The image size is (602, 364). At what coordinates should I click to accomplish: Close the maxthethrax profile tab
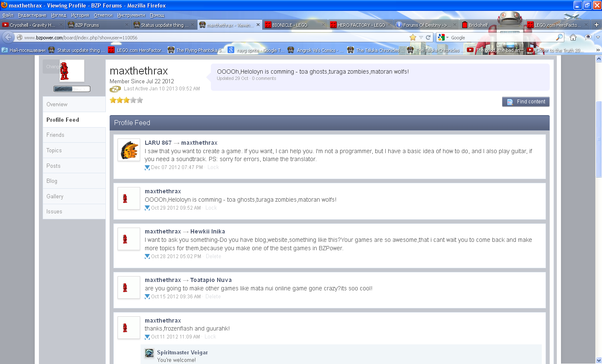point(258,25)
